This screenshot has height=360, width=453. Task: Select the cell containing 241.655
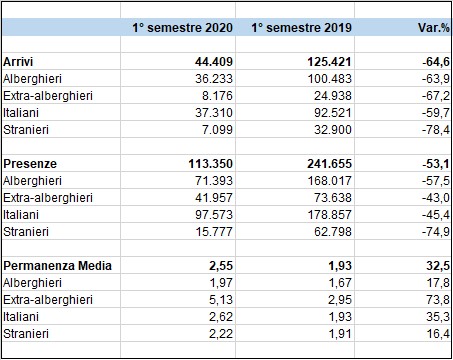[295, 164]
